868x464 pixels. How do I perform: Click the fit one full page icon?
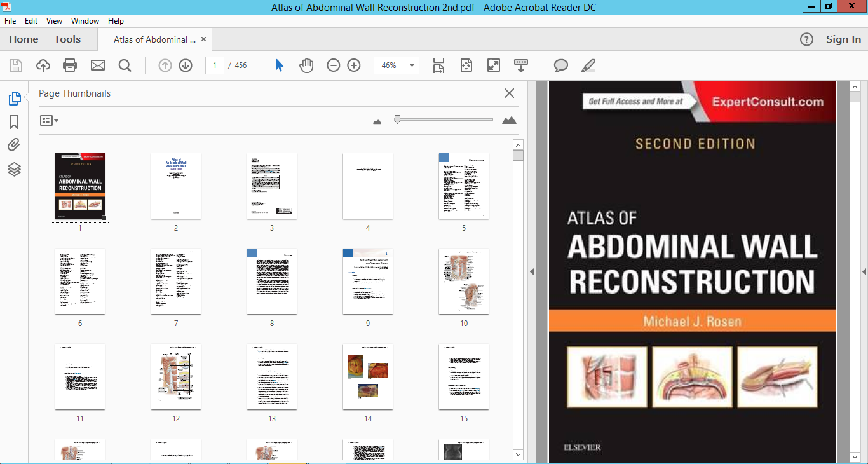coord(466,65)
